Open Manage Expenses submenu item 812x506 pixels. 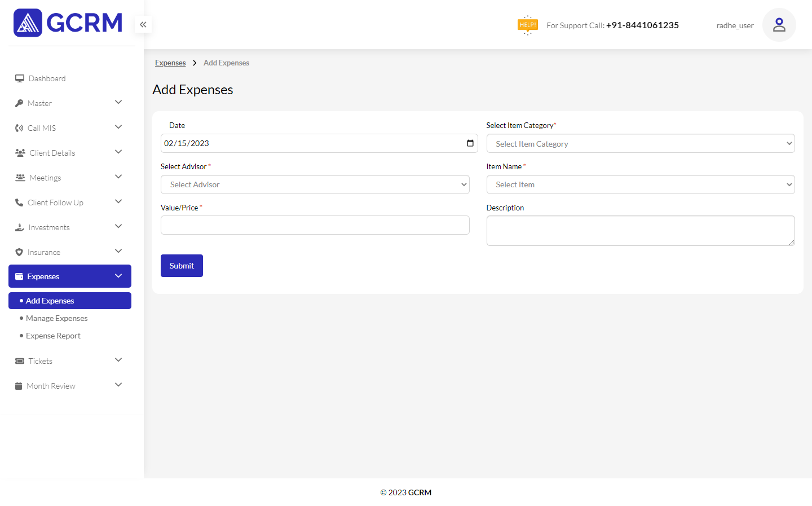(x=56, y=318)
